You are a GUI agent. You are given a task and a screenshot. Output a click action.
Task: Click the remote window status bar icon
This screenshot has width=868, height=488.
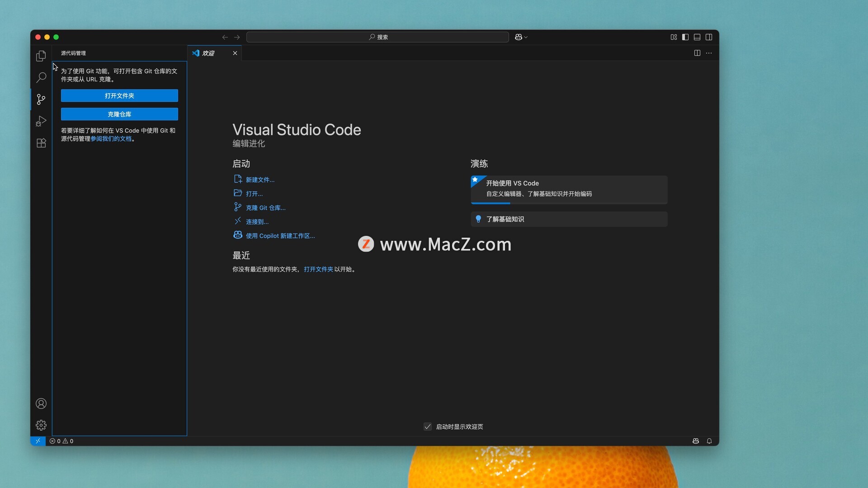[38, 441]
